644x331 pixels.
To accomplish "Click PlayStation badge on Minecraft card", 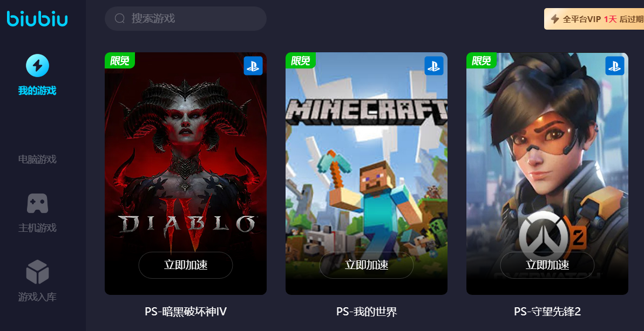I will click(x=433, y=66).
